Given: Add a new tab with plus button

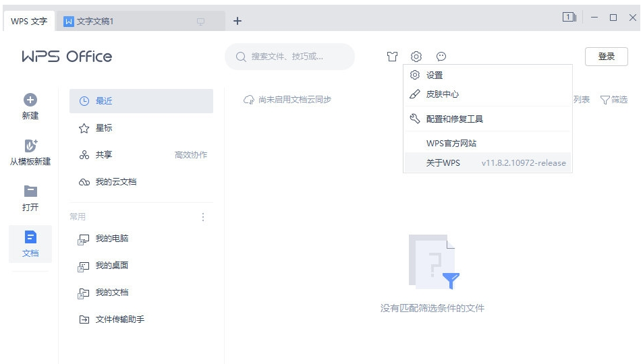Looking at the screenshot, I should click(x=237, y=21).
